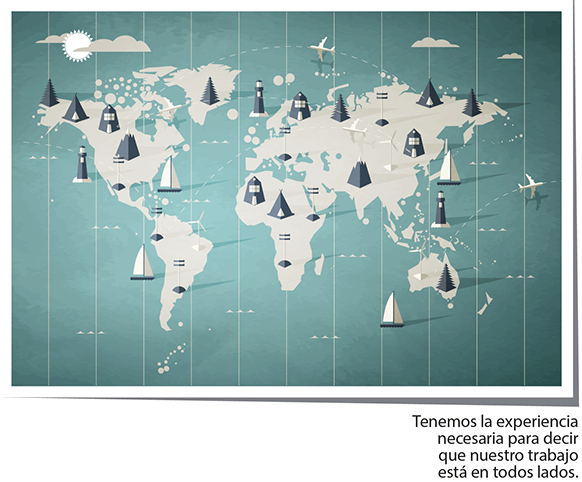This screenshot has width=582, height=482.
Task: Select the mountain icon in the United States
Action: [127, 145]
